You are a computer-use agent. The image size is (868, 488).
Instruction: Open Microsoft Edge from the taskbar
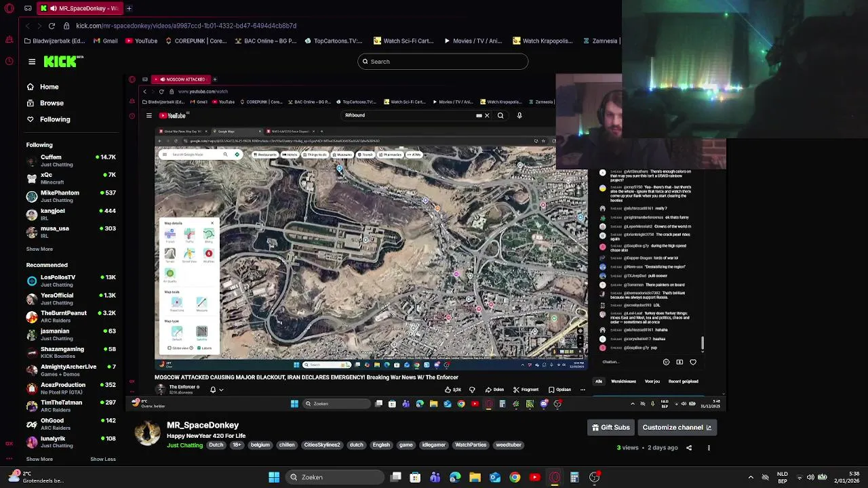point(455,477)
